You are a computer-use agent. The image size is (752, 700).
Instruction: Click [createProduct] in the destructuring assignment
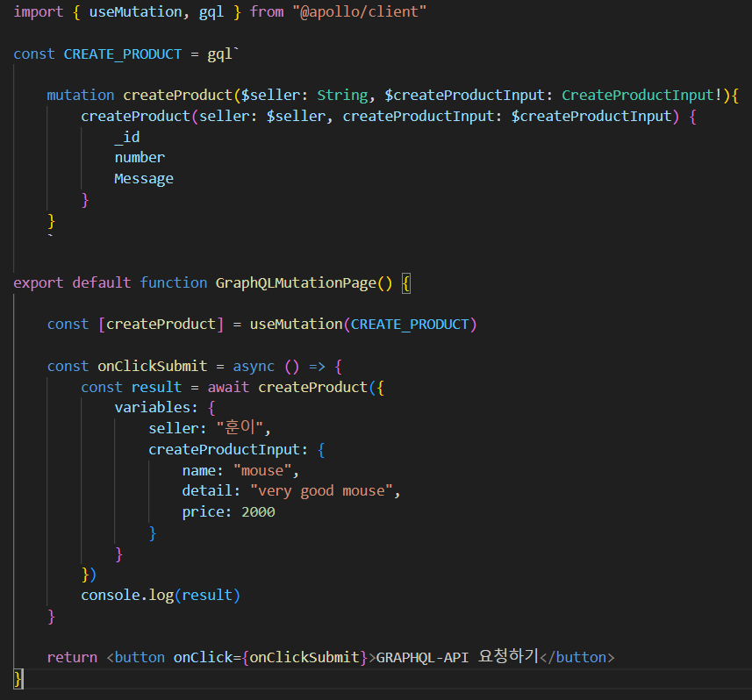click(161, 324)
